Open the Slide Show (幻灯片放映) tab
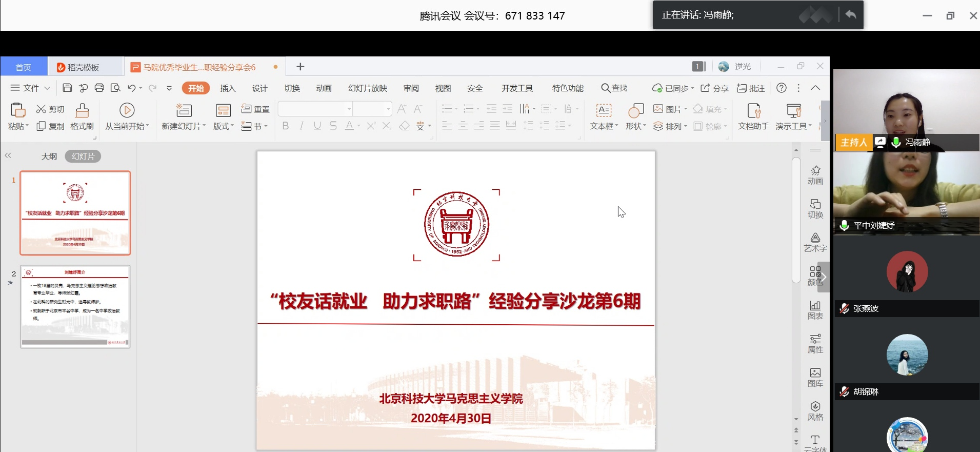This screenshot has width=980, height=452. pyautogui.click(x=368, y=88)
